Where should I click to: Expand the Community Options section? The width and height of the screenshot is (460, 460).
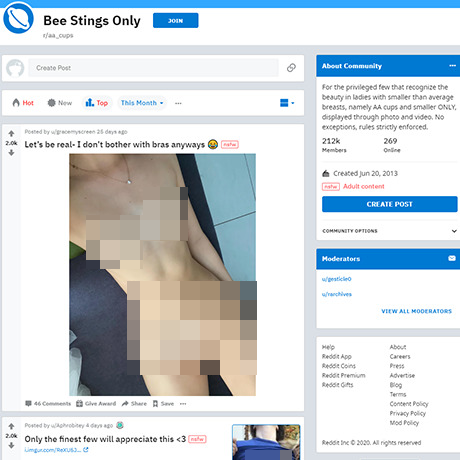tap(389, 231)
